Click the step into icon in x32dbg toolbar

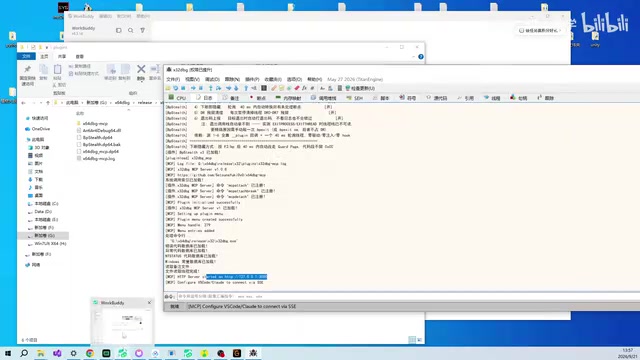click(211, 88)
